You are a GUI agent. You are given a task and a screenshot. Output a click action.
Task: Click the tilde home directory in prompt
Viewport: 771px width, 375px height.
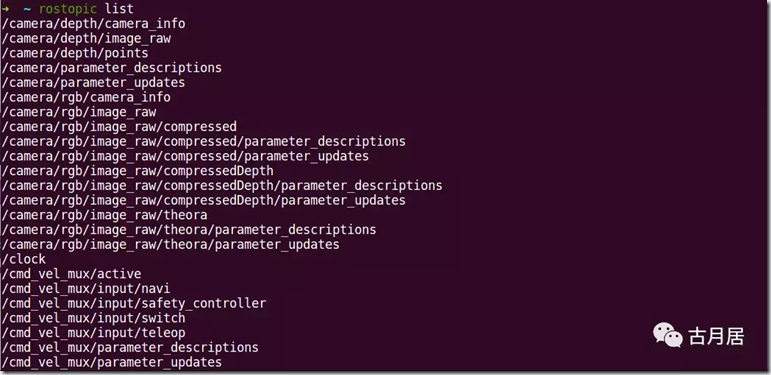[27, 9]
